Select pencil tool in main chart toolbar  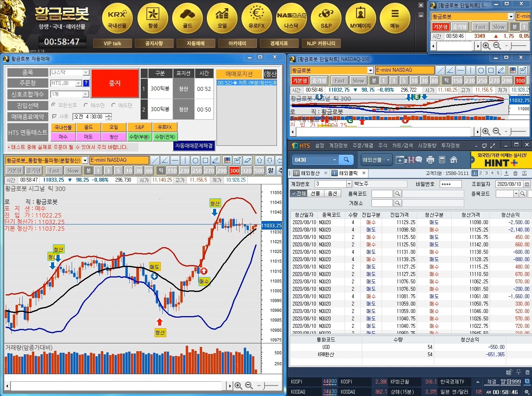tap(215, 160)
